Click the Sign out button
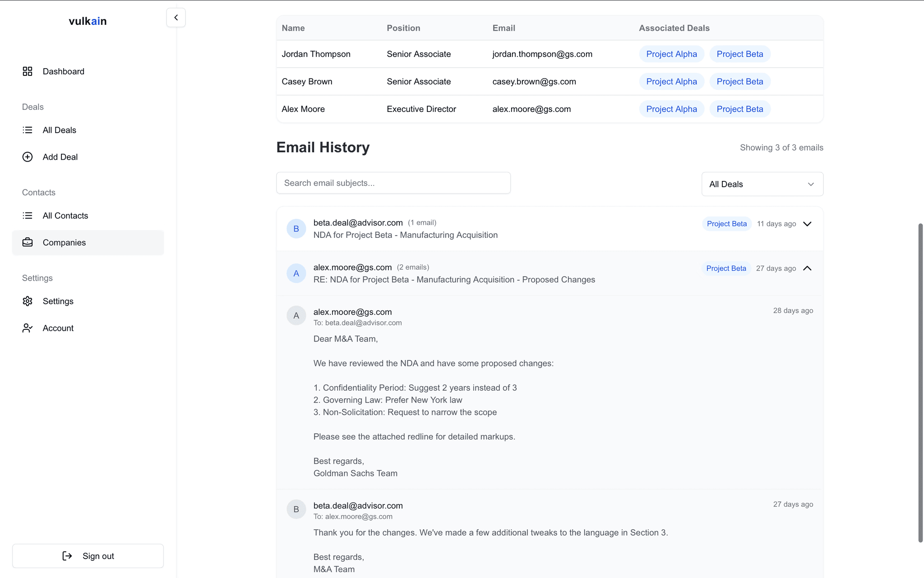The image size is (924, 578). (88, 556)
